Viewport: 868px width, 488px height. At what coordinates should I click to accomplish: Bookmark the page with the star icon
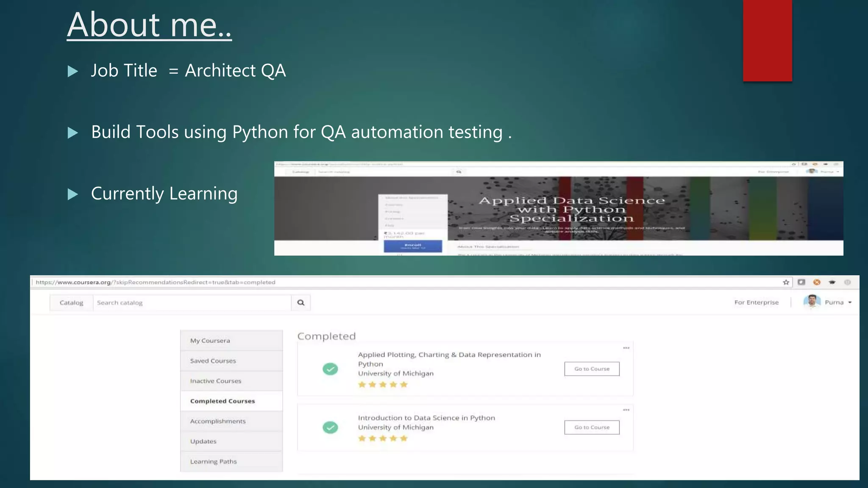point(786,282)
